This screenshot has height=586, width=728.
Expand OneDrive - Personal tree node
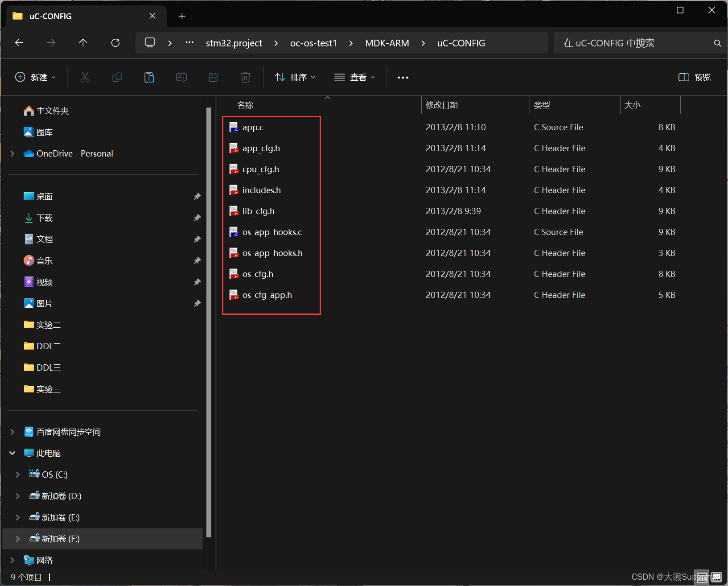pos(12,153)
